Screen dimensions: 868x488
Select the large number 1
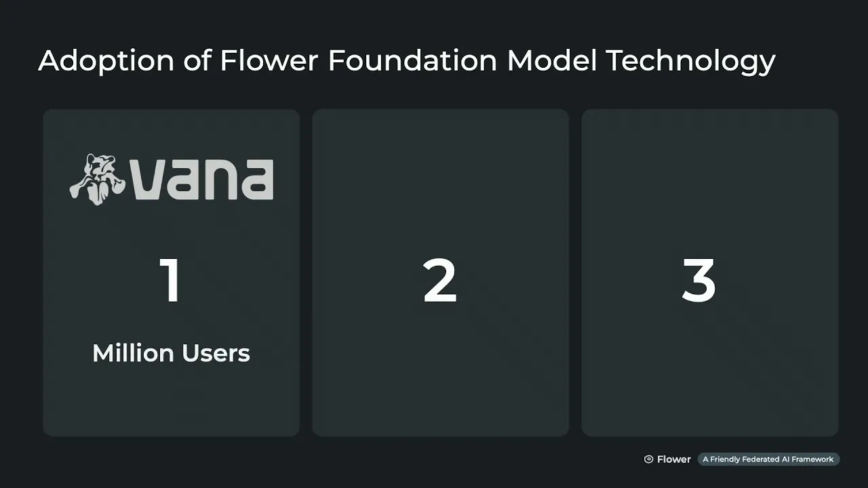(170, 280)
